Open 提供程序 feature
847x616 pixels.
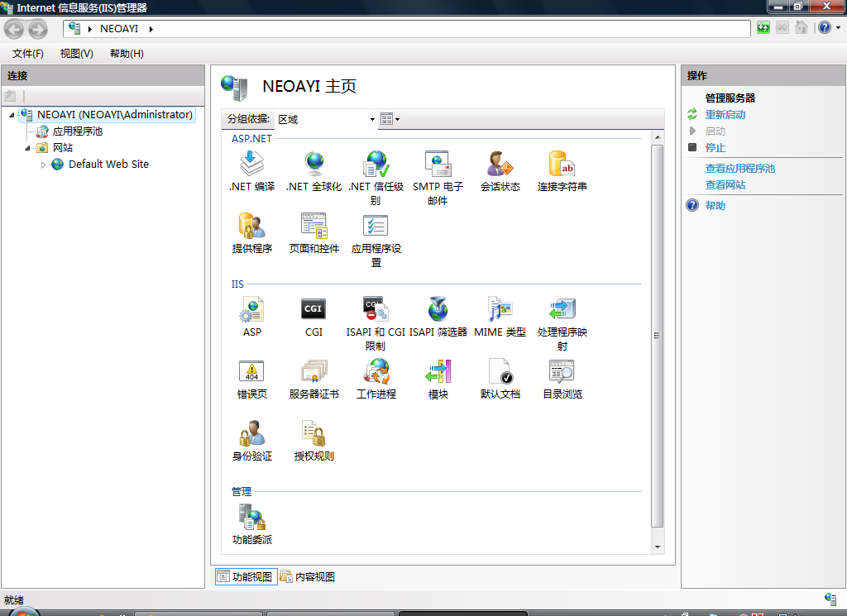(251, 233)
